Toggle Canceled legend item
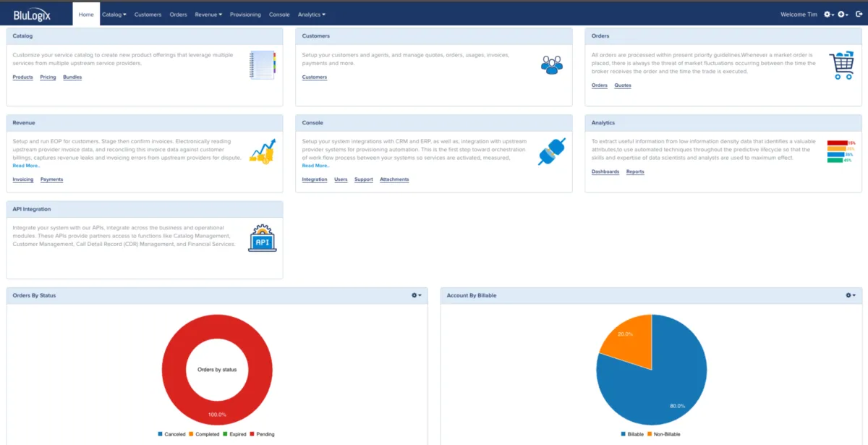Screen dimensions: 868x445 171,434
